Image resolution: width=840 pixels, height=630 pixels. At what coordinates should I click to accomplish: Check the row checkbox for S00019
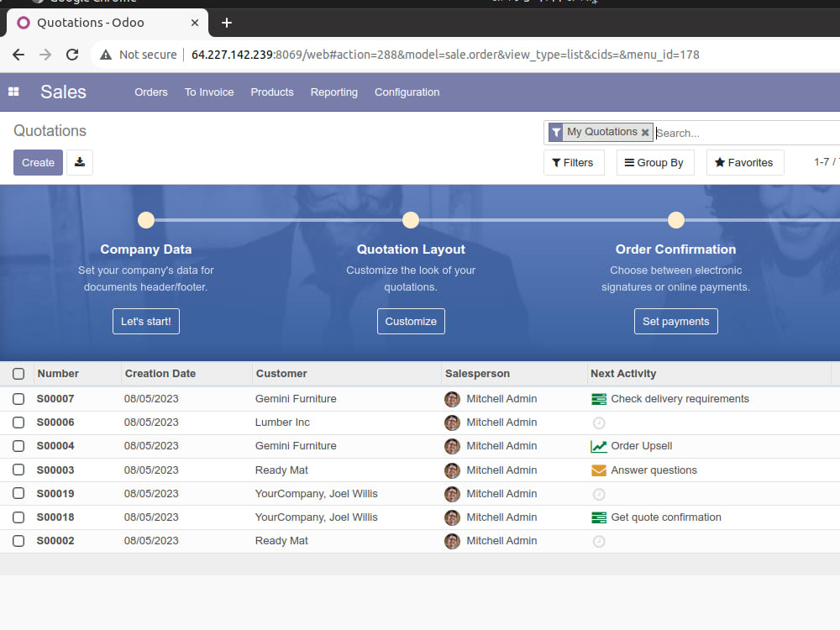point(18,494)
